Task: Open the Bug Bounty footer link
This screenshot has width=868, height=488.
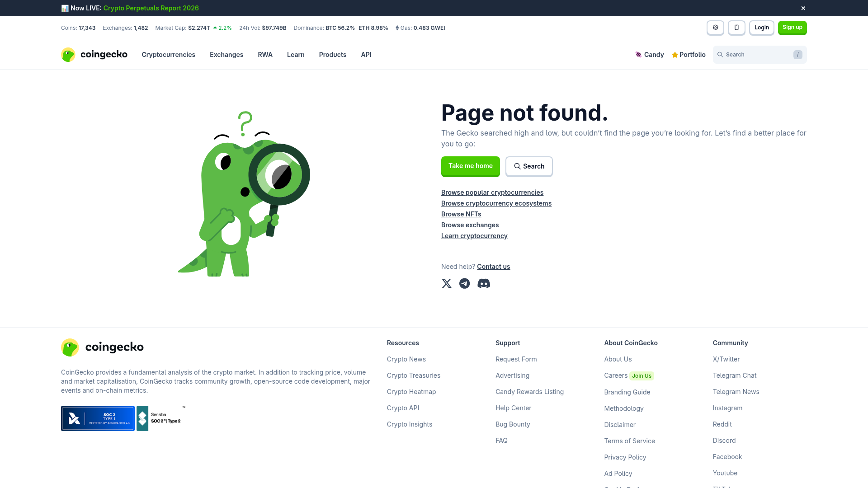Action: pos(513,424)
